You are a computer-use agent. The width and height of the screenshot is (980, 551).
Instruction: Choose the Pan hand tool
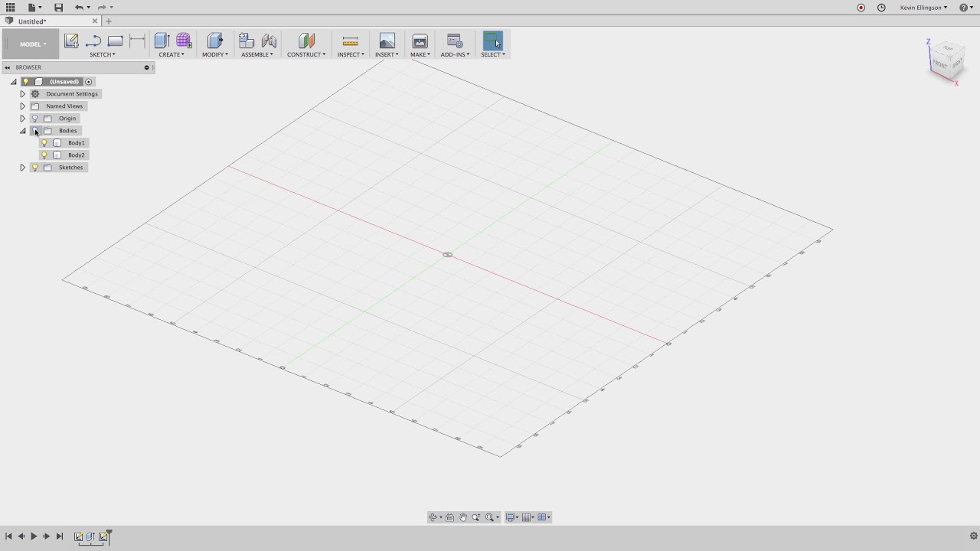[x=462, y=517]
